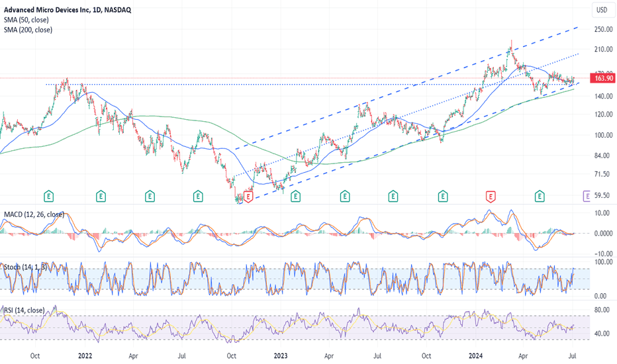Click the red earnings marker in early 2024
The width and height of the screenshot is (617, 364).
click(x=491, y=196)
